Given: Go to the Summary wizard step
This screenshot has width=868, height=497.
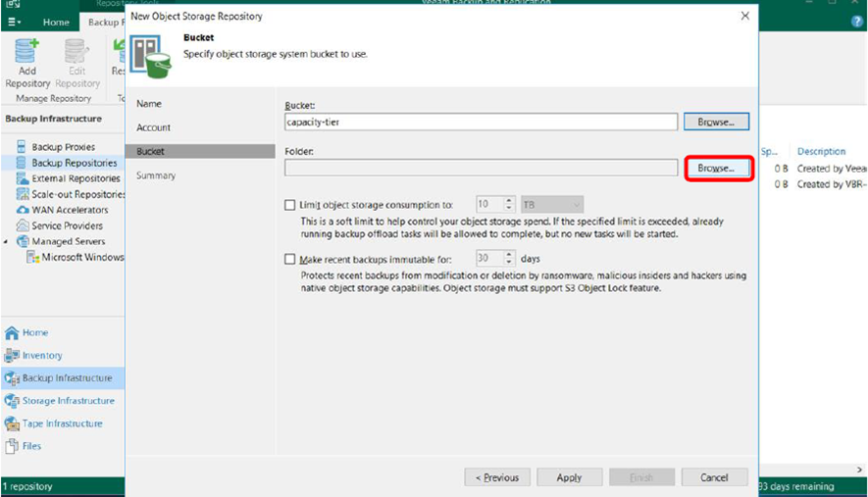Looking at the screenshot, I should pos(156,175).
